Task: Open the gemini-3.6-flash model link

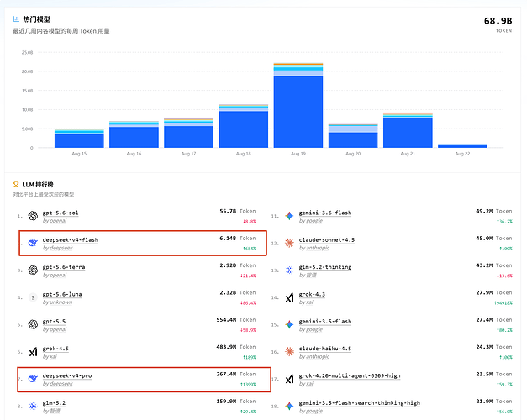Action: (325, 213)
